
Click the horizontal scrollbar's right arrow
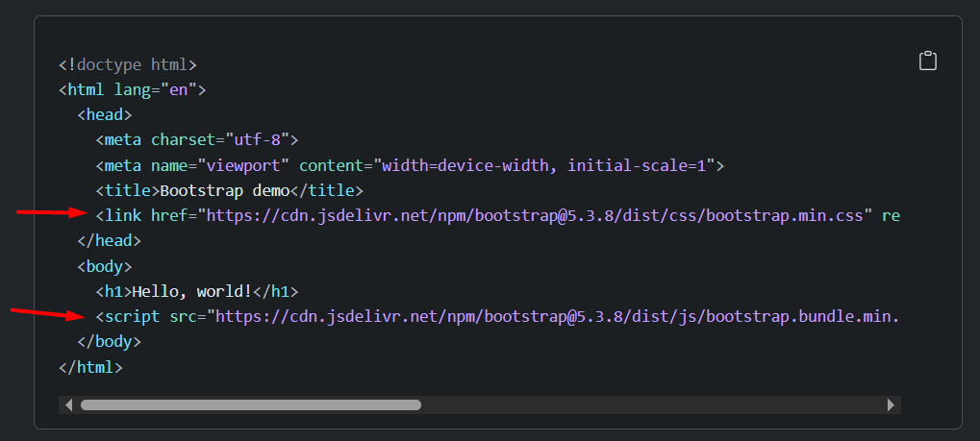click(891, 405)
